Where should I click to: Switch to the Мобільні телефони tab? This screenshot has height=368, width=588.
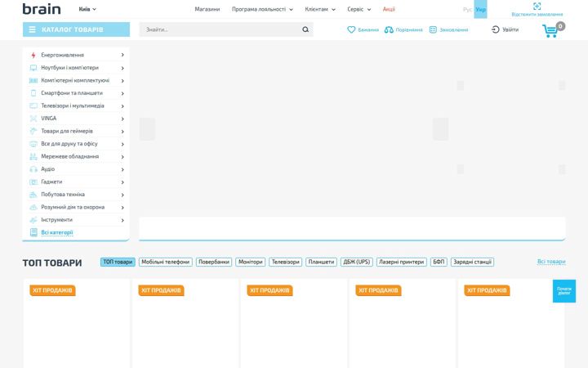[x=165, y=262]
